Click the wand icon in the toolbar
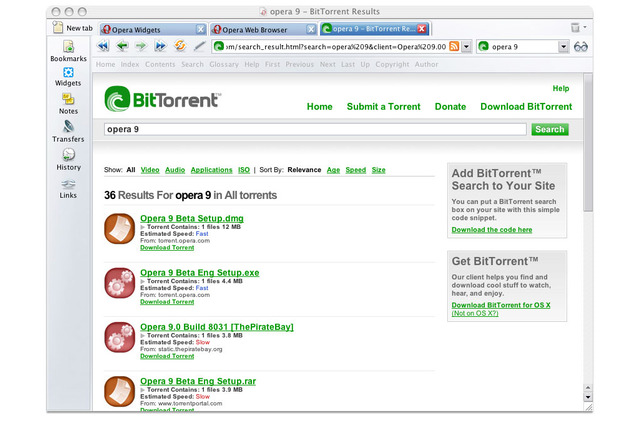 200,46
